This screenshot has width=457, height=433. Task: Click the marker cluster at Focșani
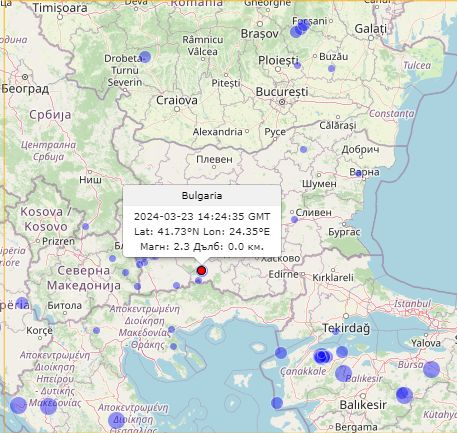300,29
